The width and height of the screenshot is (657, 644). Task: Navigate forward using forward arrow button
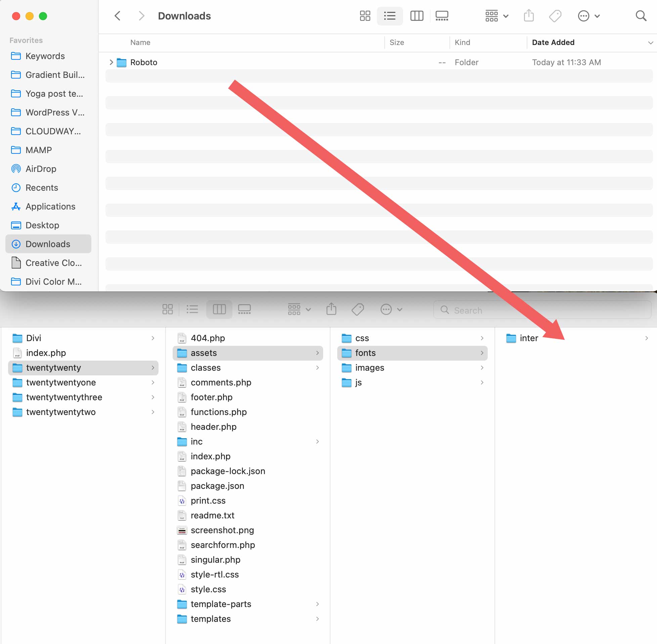[140, 16]
